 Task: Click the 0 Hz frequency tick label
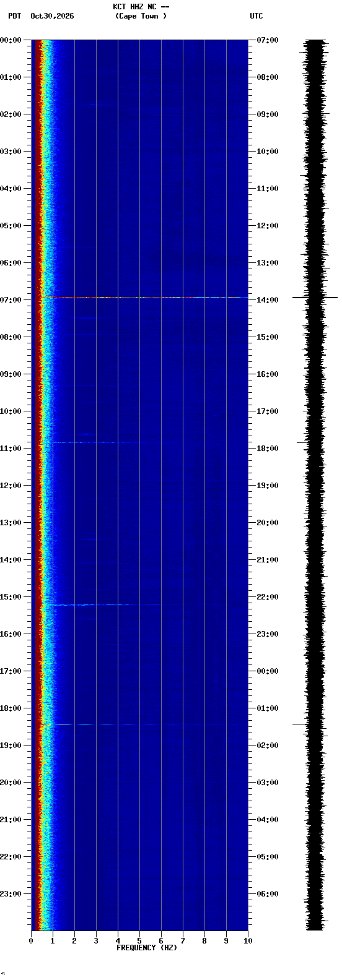(31, 941)
